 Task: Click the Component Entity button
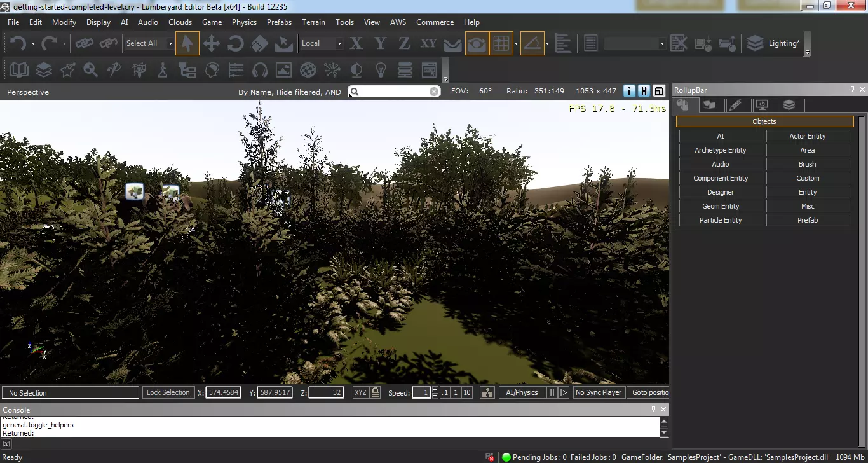tap(721, 178)
